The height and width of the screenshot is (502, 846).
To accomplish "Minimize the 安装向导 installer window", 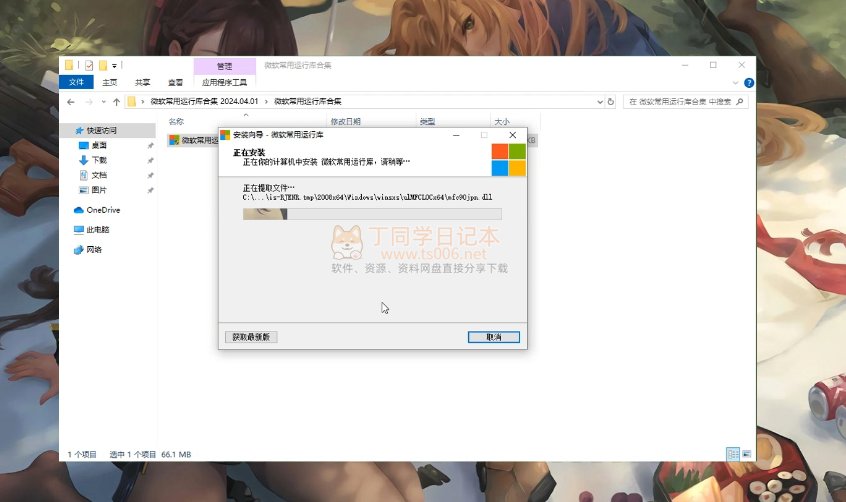I will coord(456,135).
